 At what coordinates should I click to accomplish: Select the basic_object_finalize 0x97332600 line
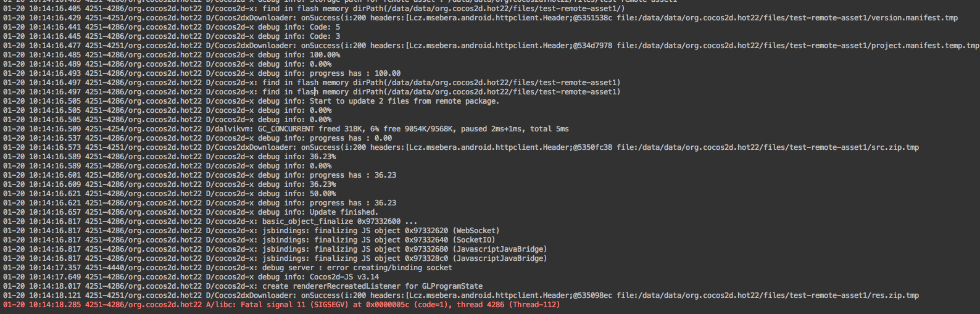pyautogui.click(x=339, y=221)
